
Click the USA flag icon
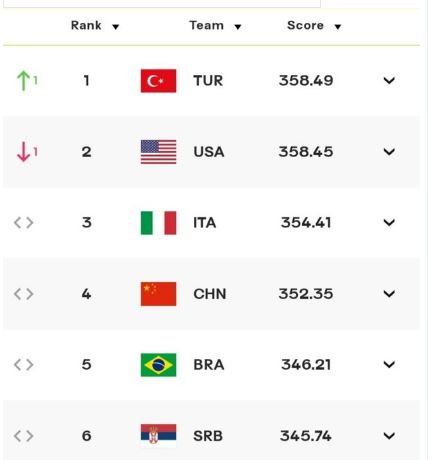[x=158, y=152]
